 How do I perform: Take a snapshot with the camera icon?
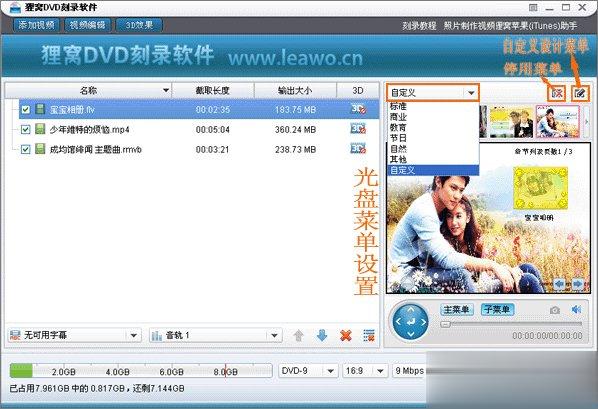click(555, 310)
